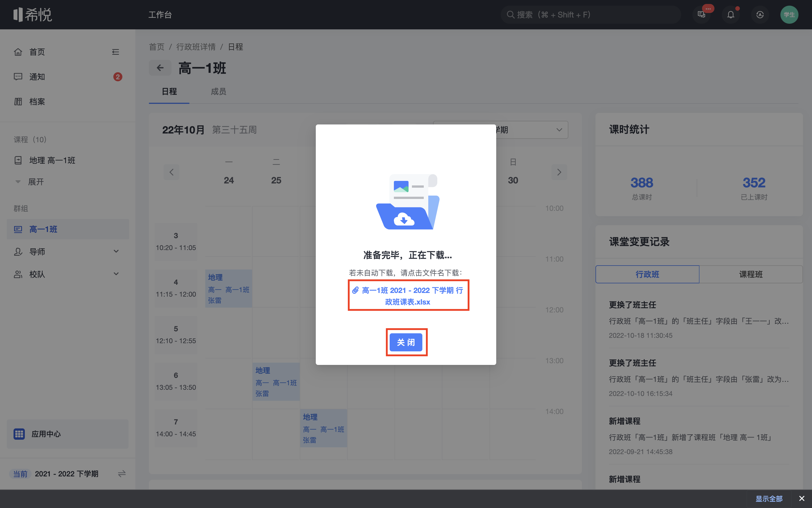Screen dimensions: 812x508
Task: Switch to the 日程 tab
Action: pos(169,91)
